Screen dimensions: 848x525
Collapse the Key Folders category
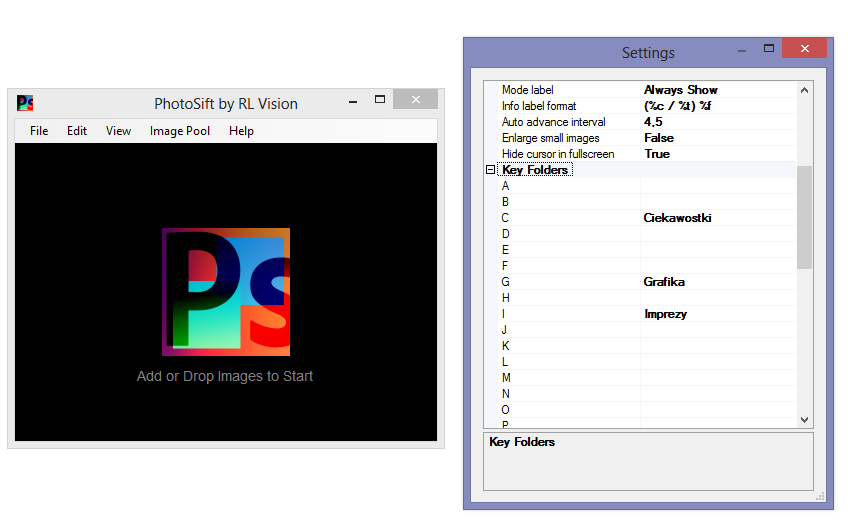click(x=491, y=170)
